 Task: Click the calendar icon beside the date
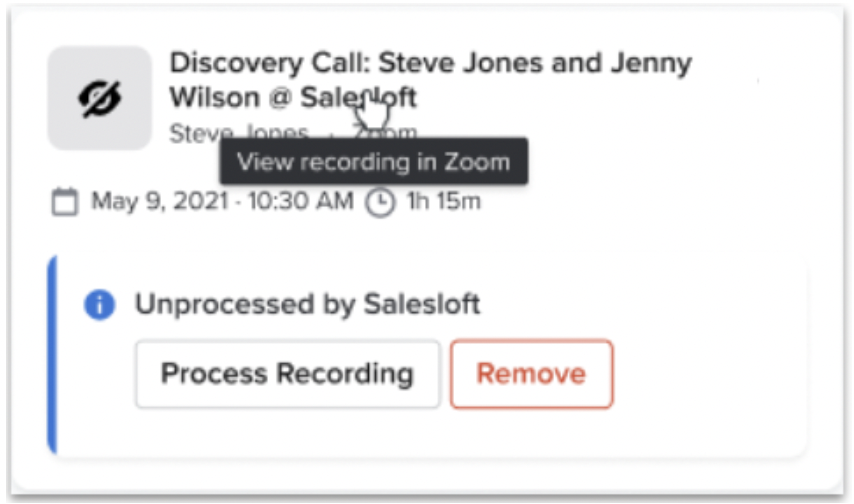click(65, 202)
